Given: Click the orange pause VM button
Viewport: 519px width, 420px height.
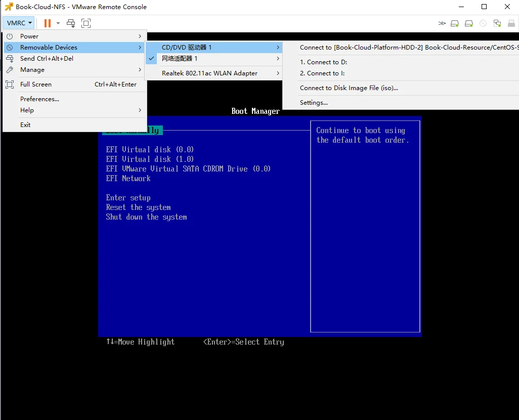Looking at the screenshot, I should [x=48, y=23].
